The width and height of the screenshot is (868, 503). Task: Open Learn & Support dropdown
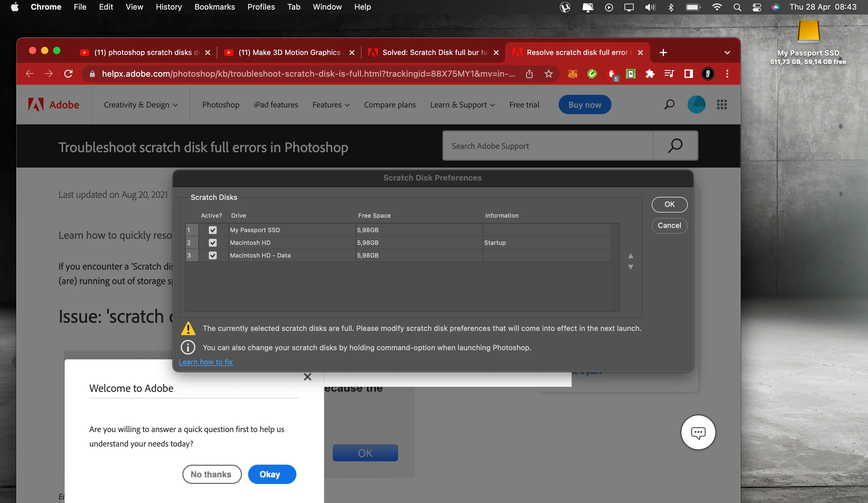(x=462, y=105)
